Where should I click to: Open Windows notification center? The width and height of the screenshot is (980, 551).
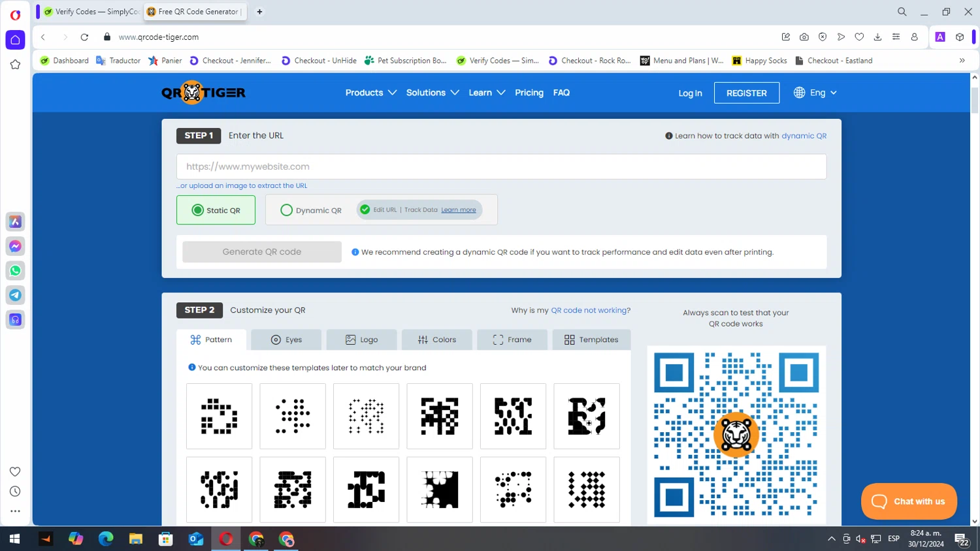click(x=962, y=539)
